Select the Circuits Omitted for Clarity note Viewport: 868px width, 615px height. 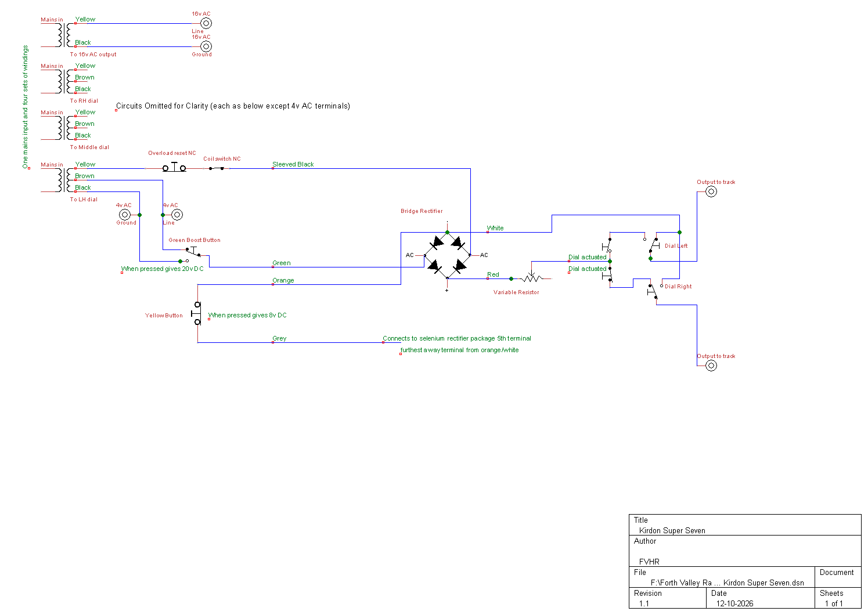tap(233, 106)
